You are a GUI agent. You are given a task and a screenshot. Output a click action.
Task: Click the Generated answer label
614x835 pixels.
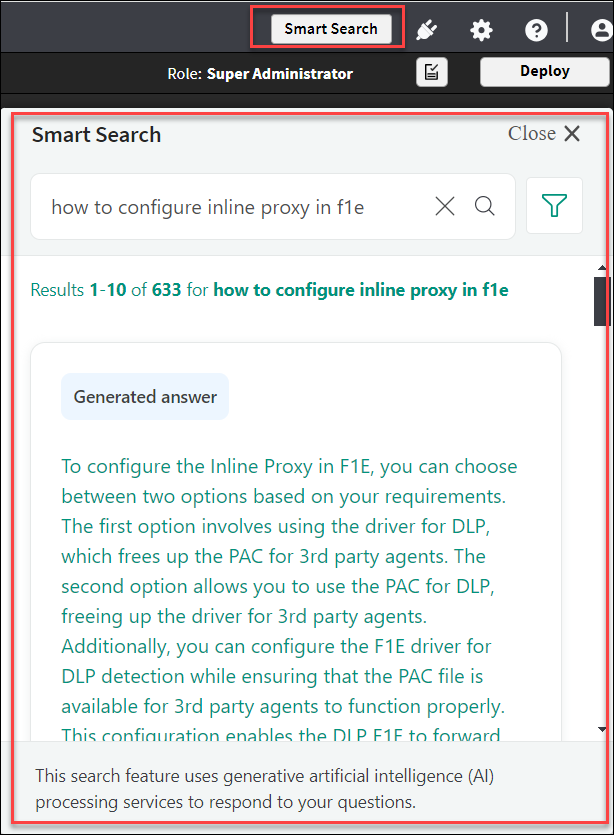tap(145, 397)
